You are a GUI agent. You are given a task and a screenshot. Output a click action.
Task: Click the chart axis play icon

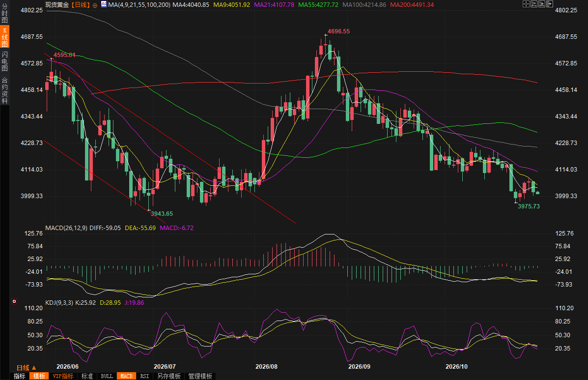click(x=541, y=4)
